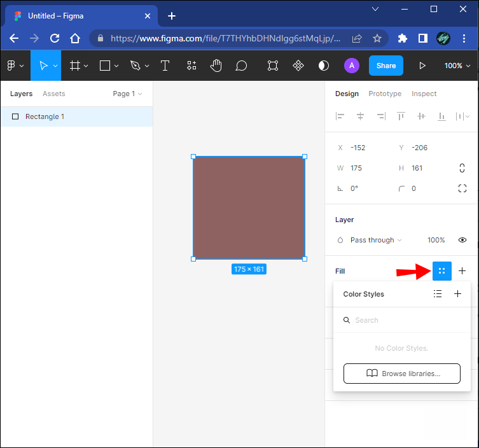
Task: Open the Resources components icon
Action: coord(191,66)
